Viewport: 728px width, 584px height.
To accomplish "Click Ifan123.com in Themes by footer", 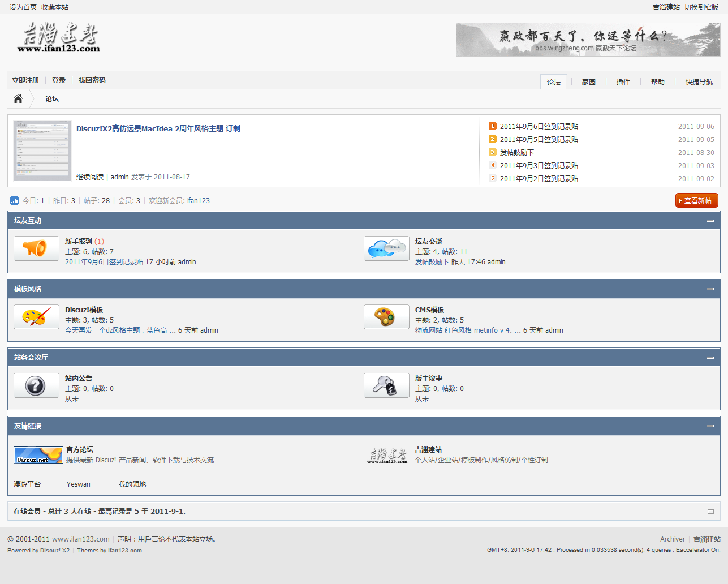I will (x=126, y=550).
